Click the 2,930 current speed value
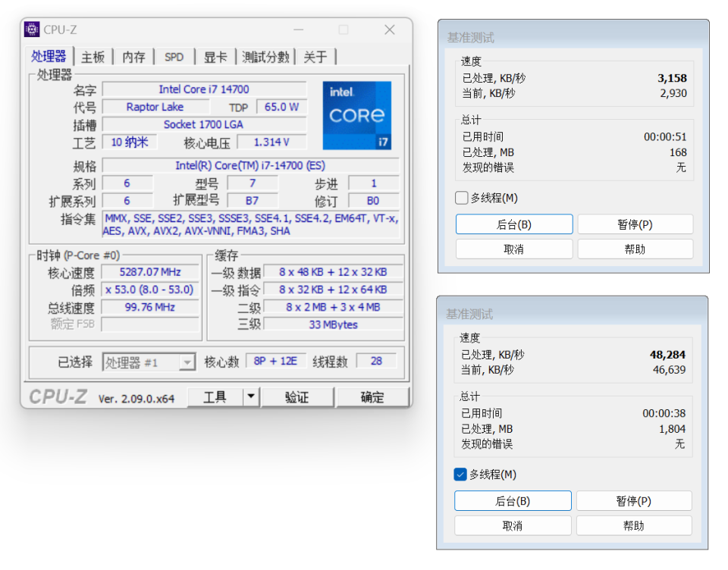 tap(673, 93)
